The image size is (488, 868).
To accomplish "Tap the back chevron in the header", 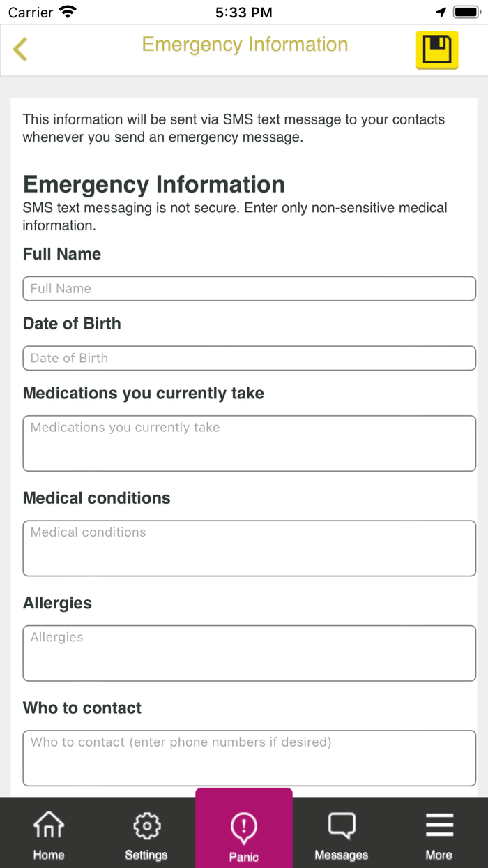I will tap(20, 49).
